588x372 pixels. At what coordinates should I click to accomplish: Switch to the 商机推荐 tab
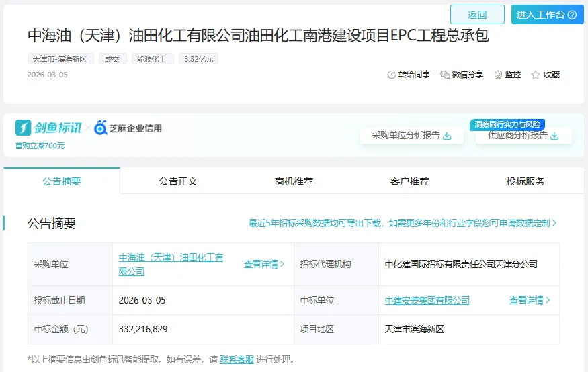[294, 181]
